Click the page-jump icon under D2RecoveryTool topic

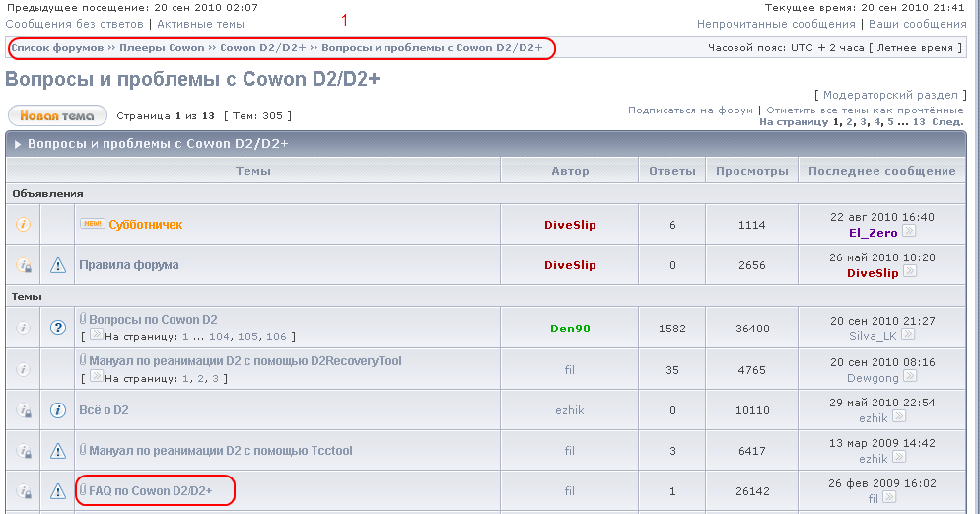point(97,376)
